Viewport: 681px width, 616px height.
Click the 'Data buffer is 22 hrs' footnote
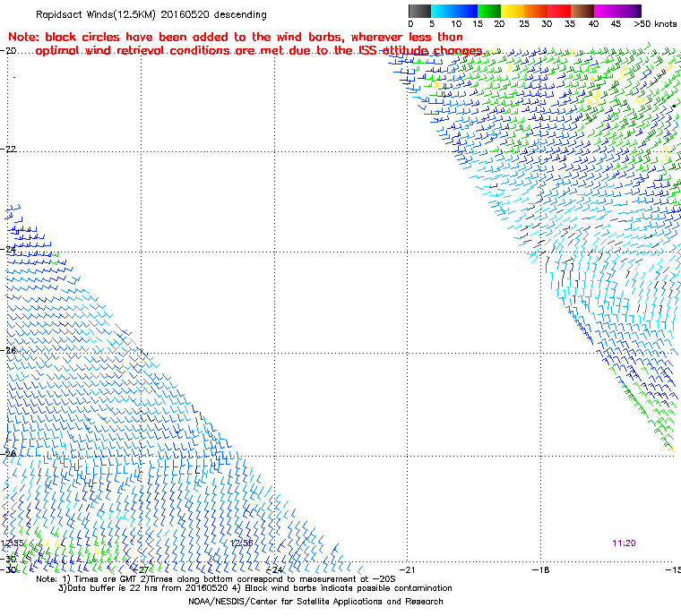[x=255, y=588]
